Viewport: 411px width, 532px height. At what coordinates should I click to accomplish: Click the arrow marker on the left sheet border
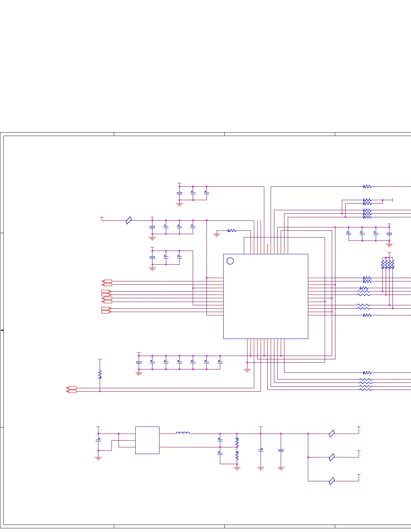[x=2, y=330]
